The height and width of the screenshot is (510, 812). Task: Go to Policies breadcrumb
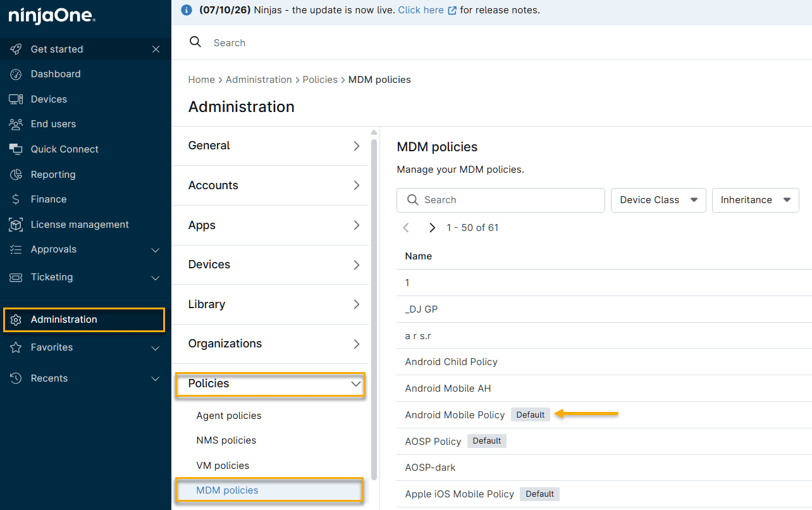[320, 80]
